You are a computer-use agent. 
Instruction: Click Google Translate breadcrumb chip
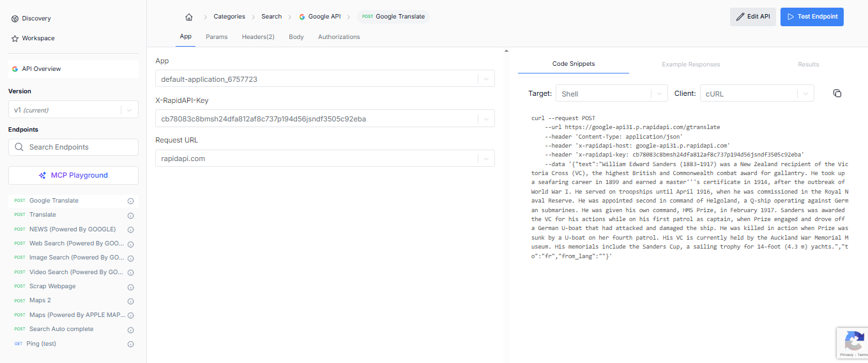point(393,17)
